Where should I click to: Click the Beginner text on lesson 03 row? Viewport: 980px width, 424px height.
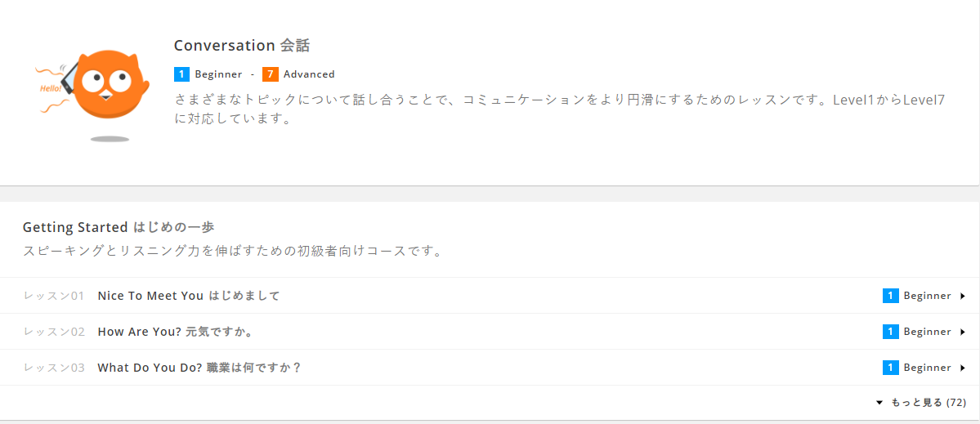(927, 368)
